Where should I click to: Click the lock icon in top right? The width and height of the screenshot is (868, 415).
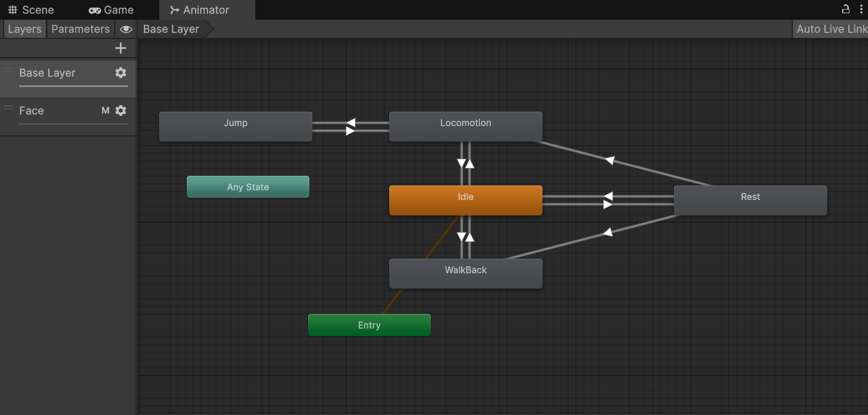point(846,9)
